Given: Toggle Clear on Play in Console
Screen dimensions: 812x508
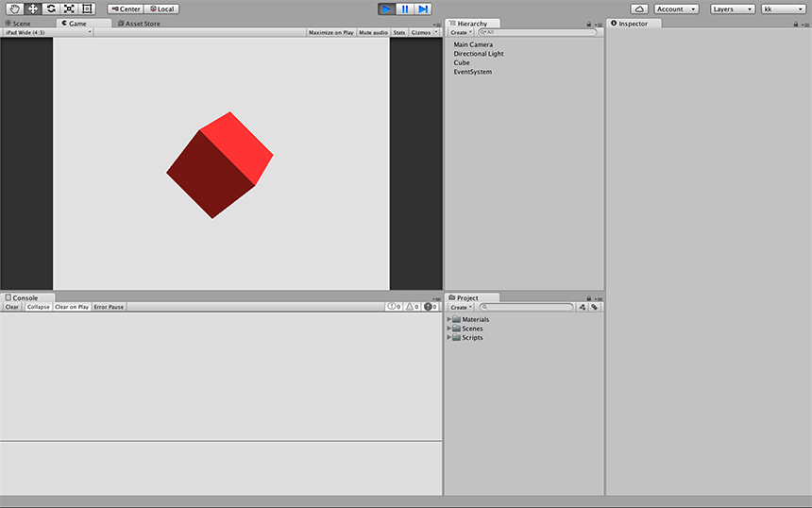Looking at the screenshot, I should coord(72,307).
